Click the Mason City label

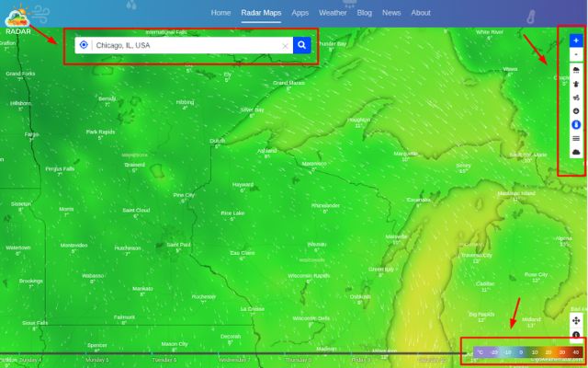coord(175,344)
